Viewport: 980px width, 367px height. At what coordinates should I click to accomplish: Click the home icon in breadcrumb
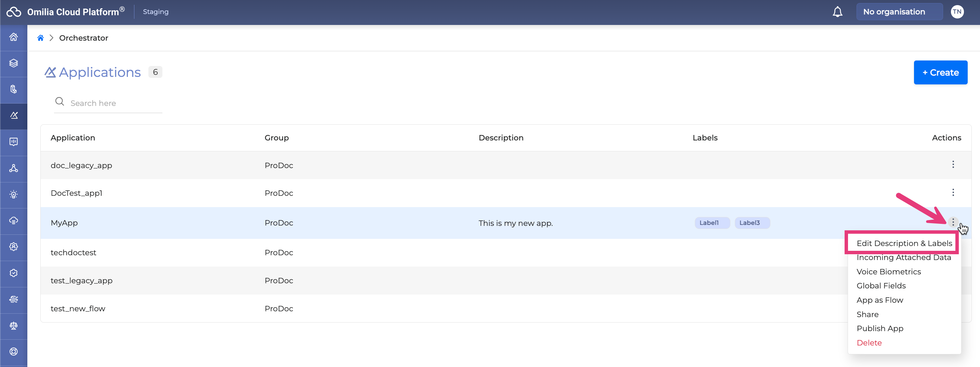point(40,38)
